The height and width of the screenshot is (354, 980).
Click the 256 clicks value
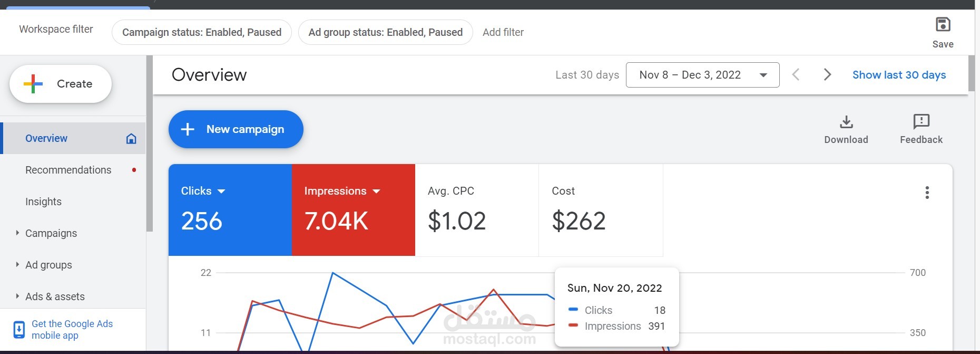pos(202,221)
